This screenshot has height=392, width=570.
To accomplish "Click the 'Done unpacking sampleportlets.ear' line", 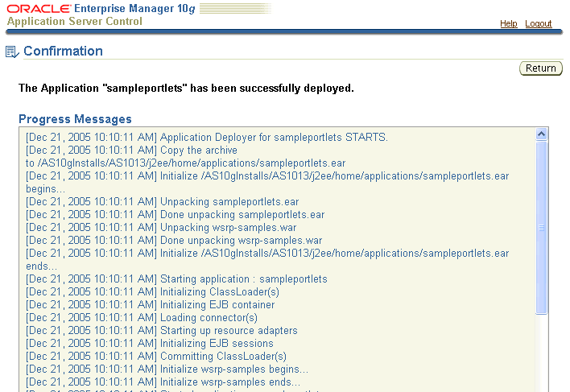I will pyautogui.click(x=176, y=214).
